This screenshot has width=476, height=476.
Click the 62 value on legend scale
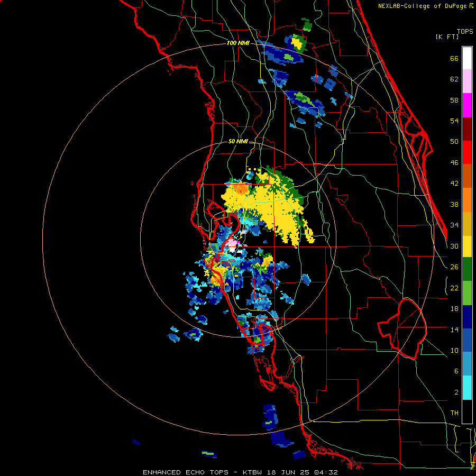pos(454,79)
